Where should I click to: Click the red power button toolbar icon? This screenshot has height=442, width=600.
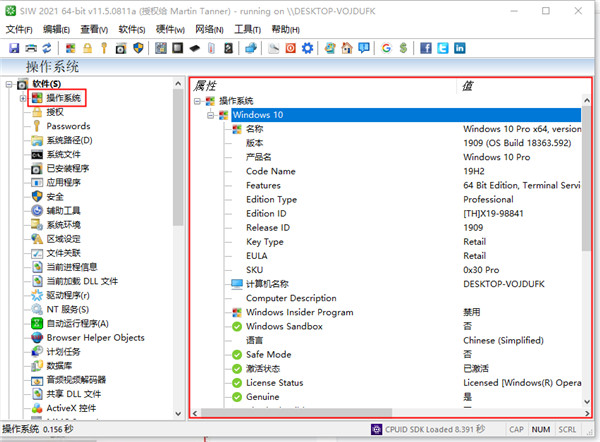[x=290, y=48]
